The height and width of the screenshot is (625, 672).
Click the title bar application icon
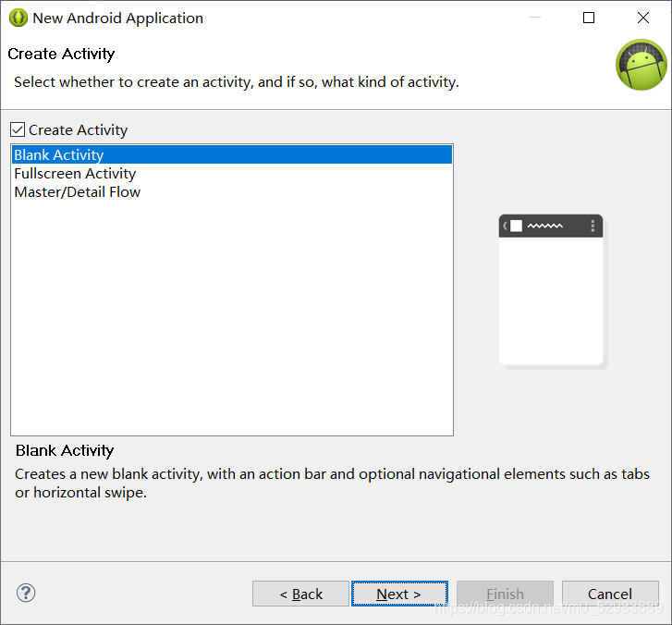click(x=18, y=18)
